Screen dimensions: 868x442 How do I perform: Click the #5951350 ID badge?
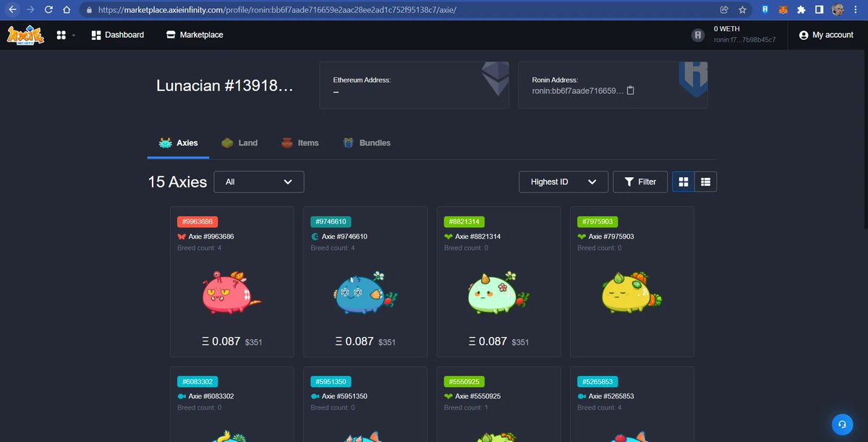(x=331, y=381)
